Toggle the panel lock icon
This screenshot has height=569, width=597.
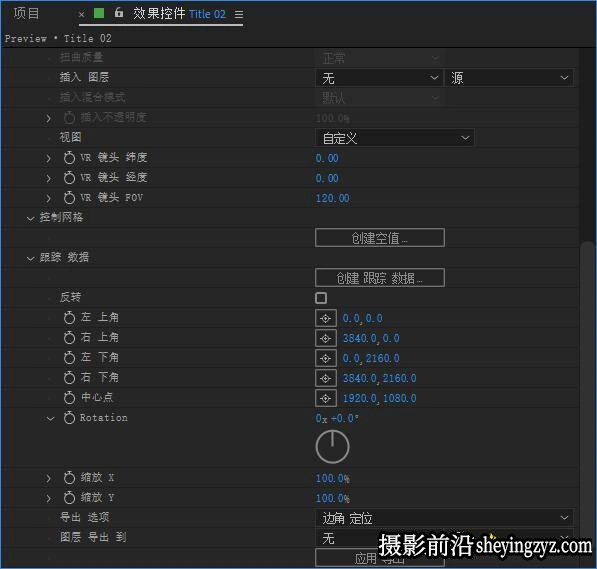tap(119, 13)
